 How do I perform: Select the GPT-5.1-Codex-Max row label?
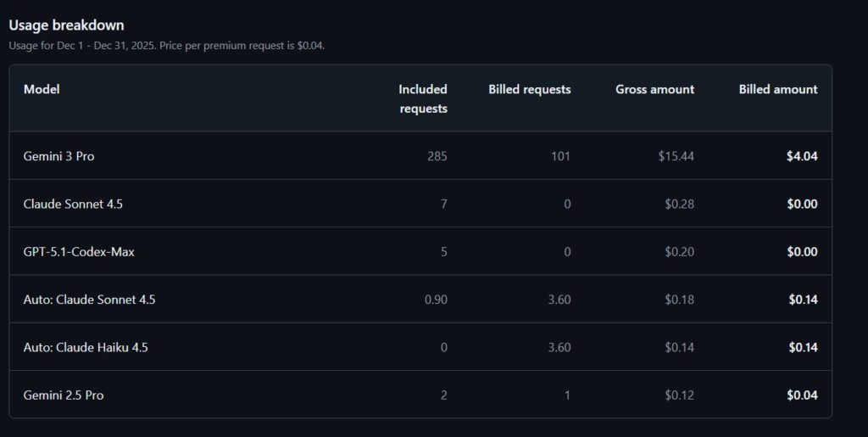tap(78, 252)
